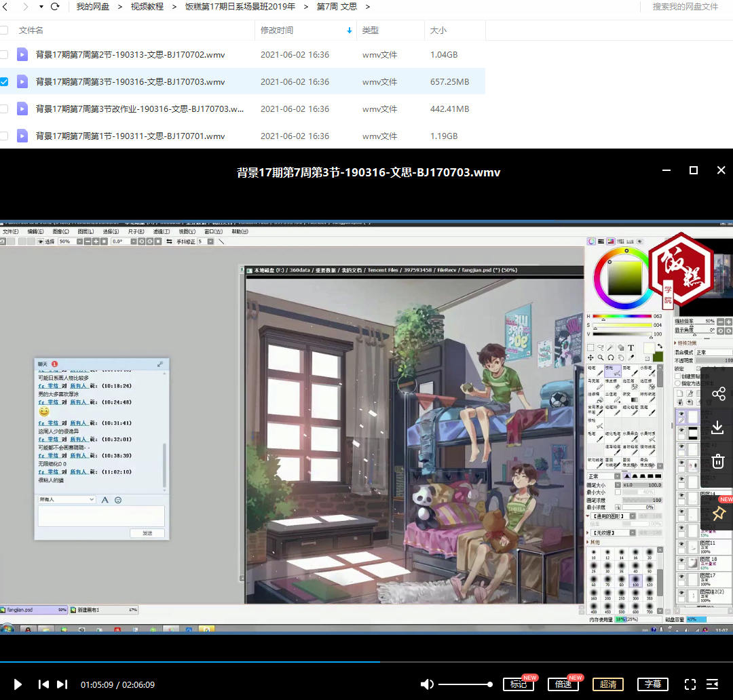Click the share icon beside the video

tap(718, 394)
